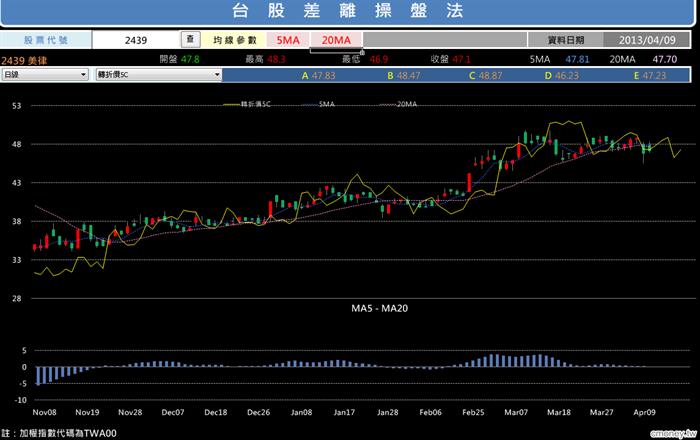Select the stock code input field showing 2439
The height and width of the screenshot is (440, 700).
(136, 40)
